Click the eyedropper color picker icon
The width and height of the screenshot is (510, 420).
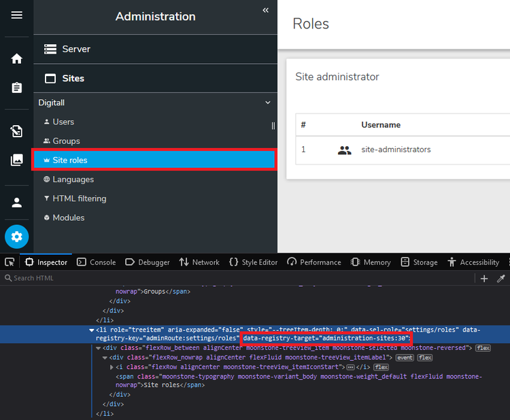tap(501, 279)
